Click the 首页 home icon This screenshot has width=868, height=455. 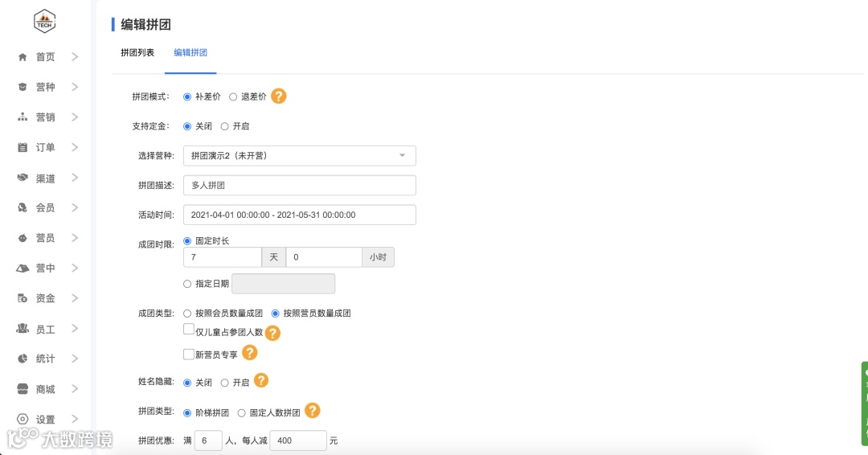click(x=23, y=57)
